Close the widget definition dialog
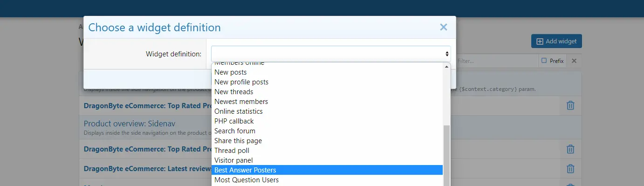 pyautogui.click(x=443, y=28)
